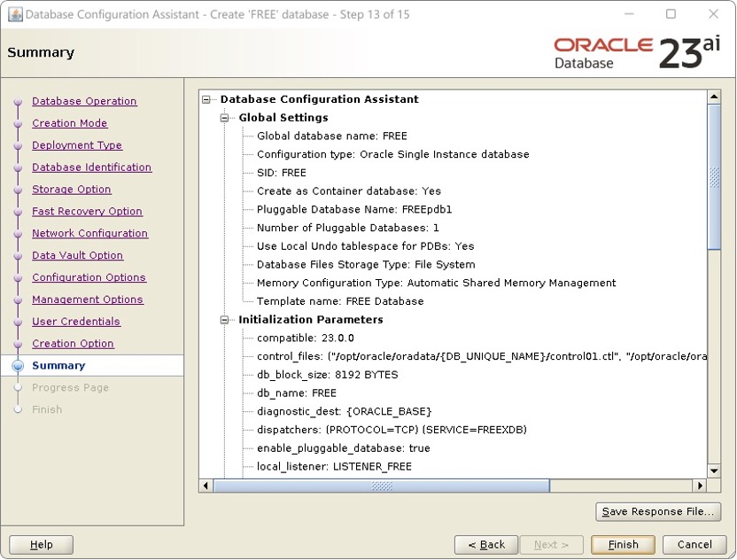The image size is (737, 560).
Task: Select the Storage Option step
Action: 72,190
